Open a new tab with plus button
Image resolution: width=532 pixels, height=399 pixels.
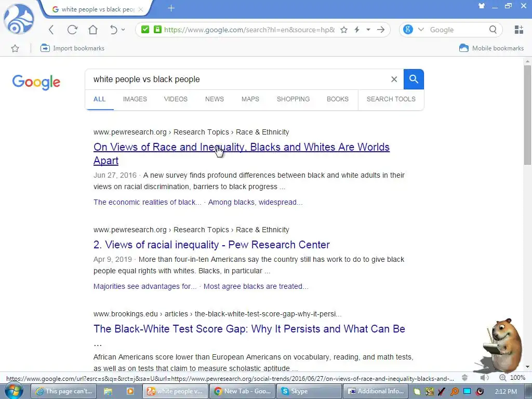[x=171, y=8]
